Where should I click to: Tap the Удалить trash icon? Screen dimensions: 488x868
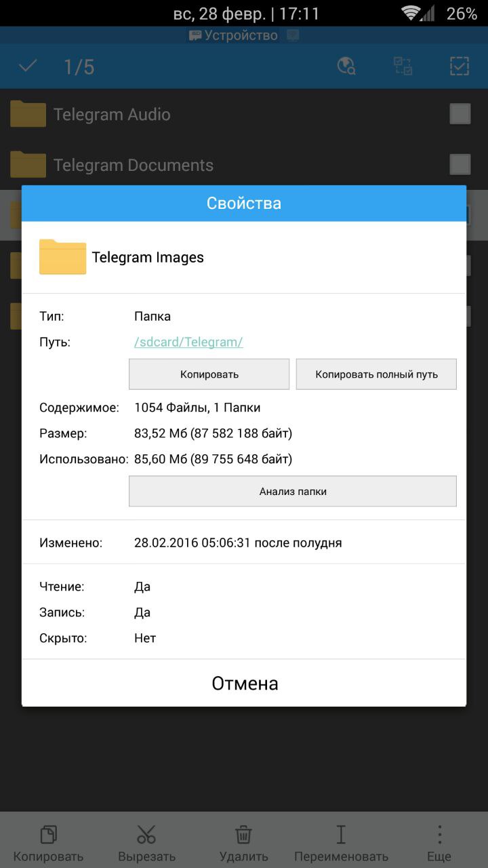244,833
